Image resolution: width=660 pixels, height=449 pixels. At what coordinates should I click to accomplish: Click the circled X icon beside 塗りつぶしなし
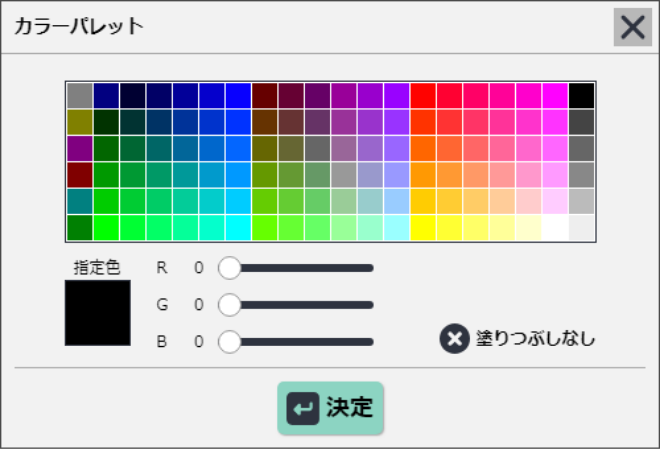click(455, 339)
